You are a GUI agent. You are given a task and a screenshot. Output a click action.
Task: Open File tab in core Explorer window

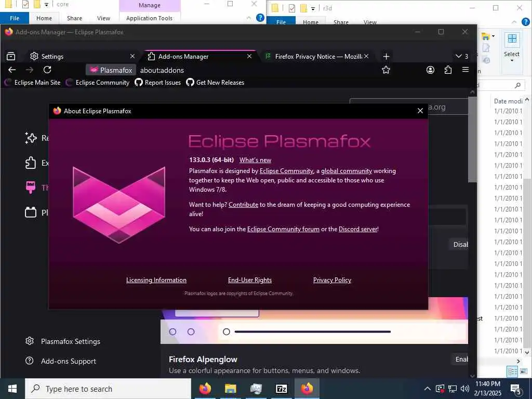click(x=14, y=18)
